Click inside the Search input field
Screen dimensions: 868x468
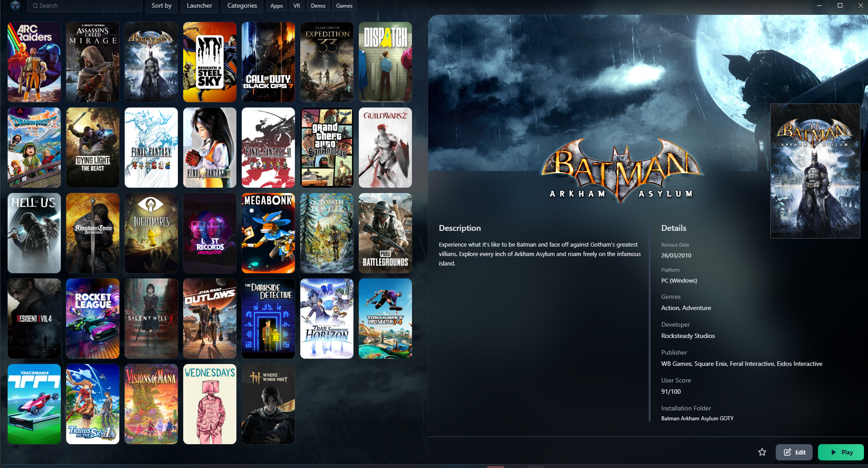86,6
